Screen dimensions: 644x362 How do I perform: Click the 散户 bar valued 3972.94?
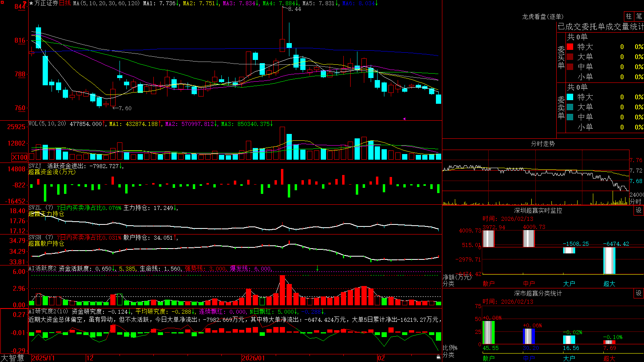click(x=488, y=239)
